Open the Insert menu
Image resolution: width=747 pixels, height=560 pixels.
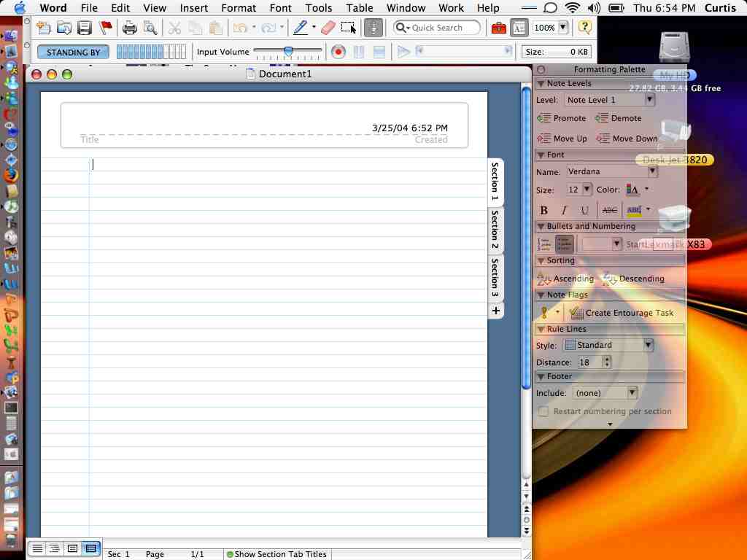point(193,7)
